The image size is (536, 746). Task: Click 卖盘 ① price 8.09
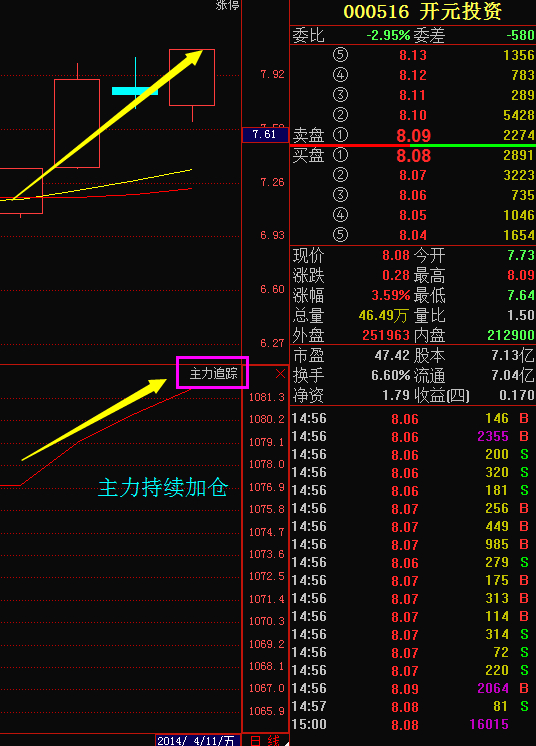click(413, 136)
